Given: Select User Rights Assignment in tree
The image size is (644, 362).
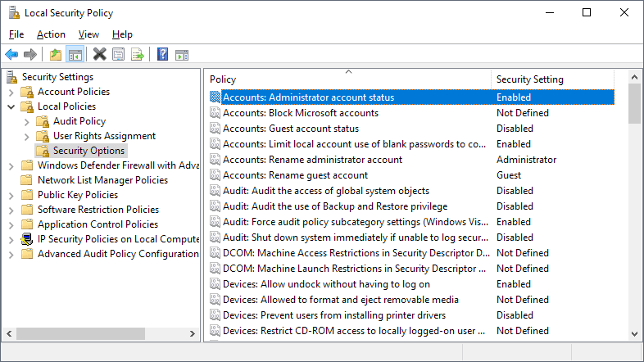Looking at the screenshot, I should (104, 136).
